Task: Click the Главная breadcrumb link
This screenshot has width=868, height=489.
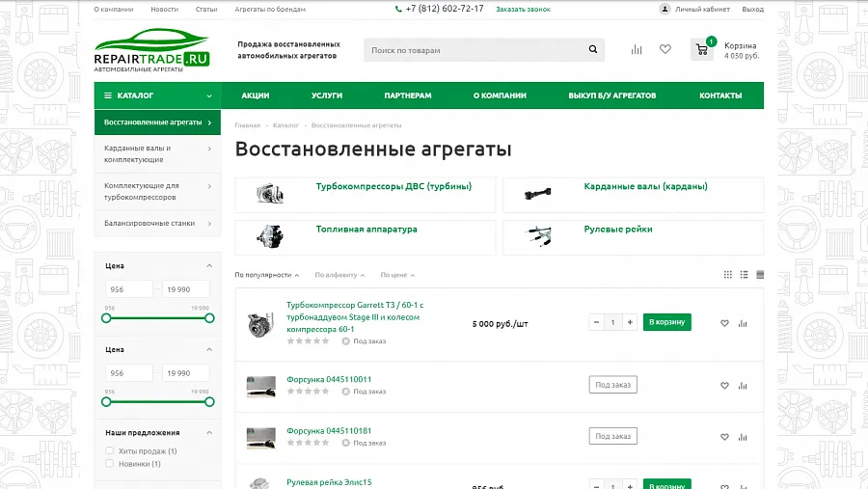Action: [x=248, y=125]
